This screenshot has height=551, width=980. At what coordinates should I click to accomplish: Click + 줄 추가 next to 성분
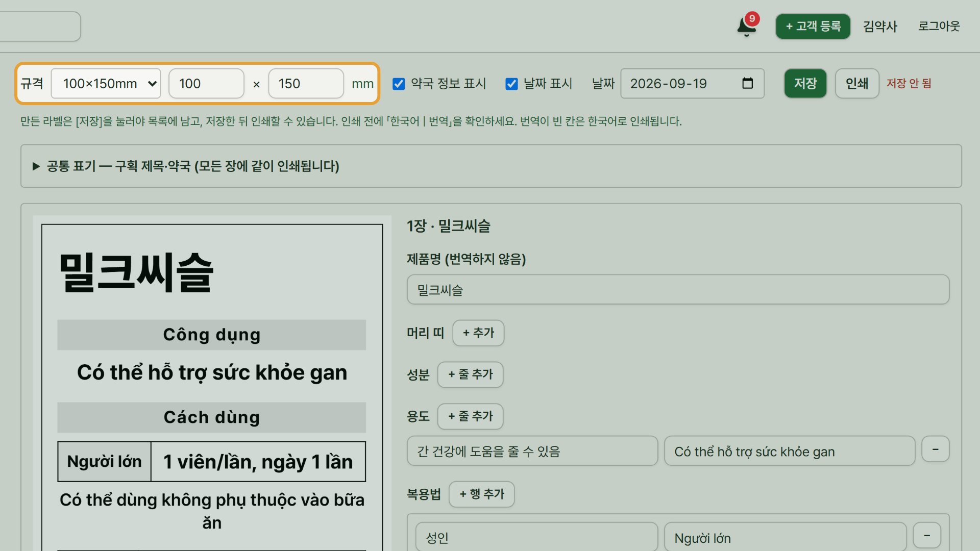[470, 374]
